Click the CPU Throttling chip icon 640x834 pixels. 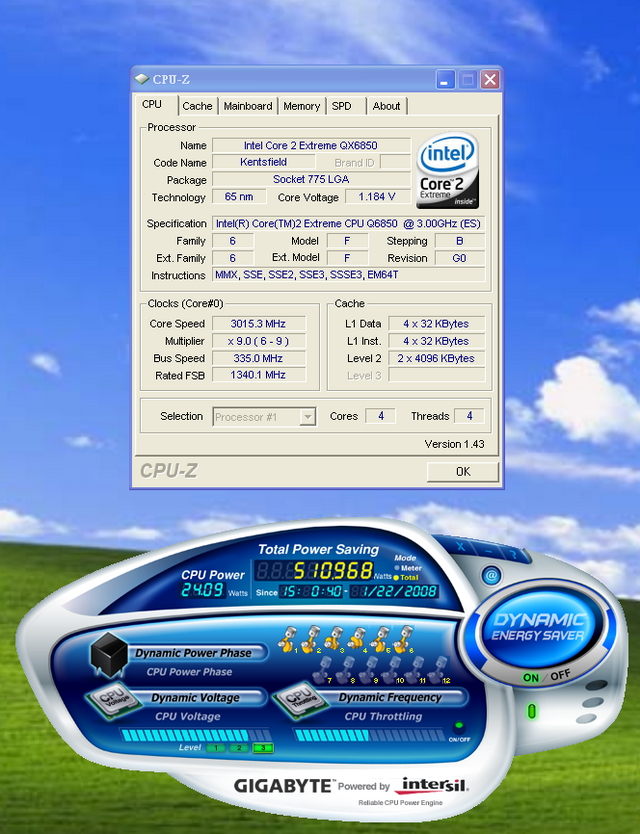coord(301,701)
